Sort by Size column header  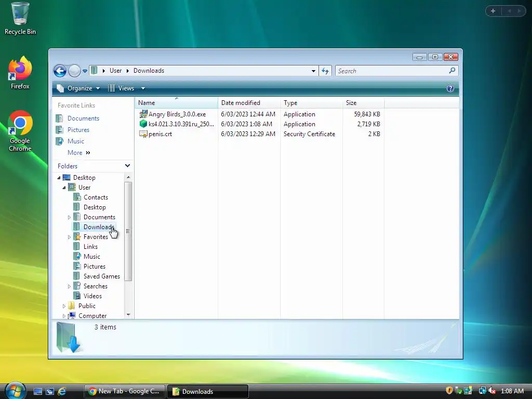tap(363, 103)
